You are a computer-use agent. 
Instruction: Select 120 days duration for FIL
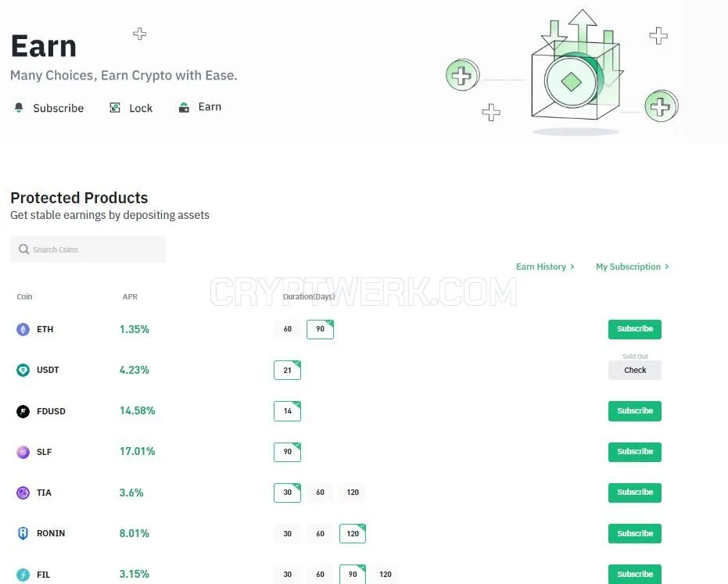386,575
